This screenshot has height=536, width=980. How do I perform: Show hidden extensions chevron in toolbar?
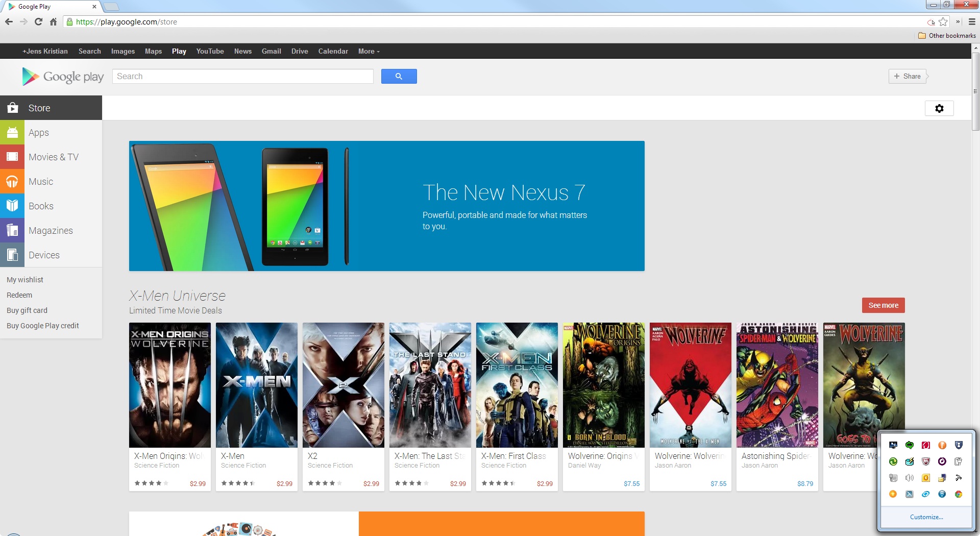(x=958, y=21)
